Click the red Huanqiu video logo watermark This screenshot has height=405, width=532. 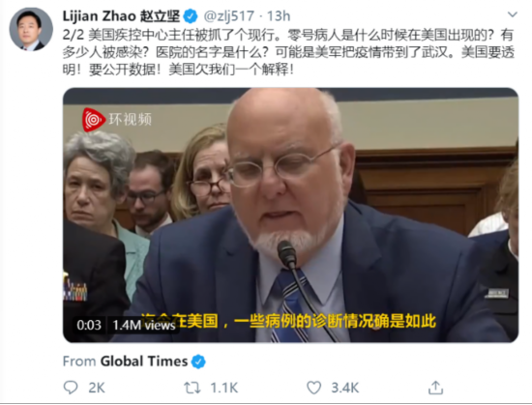[x=94, y=120]
